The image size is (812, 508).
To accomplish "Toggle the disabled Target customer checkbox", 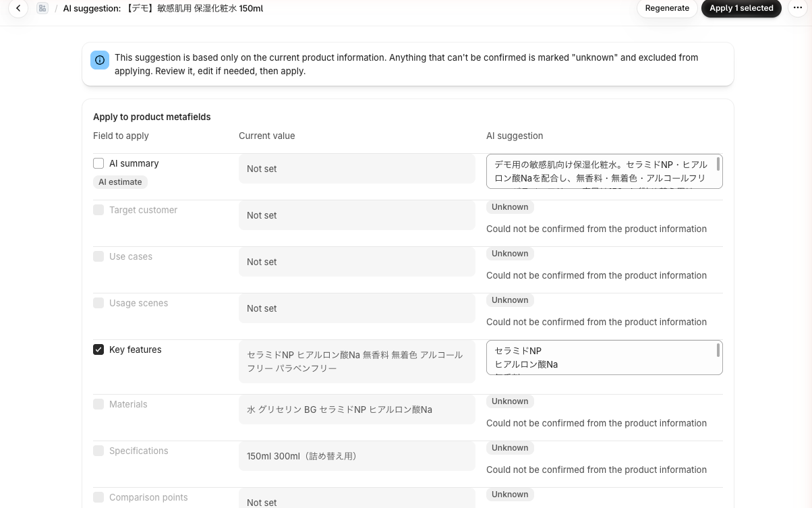I will 98,210.
